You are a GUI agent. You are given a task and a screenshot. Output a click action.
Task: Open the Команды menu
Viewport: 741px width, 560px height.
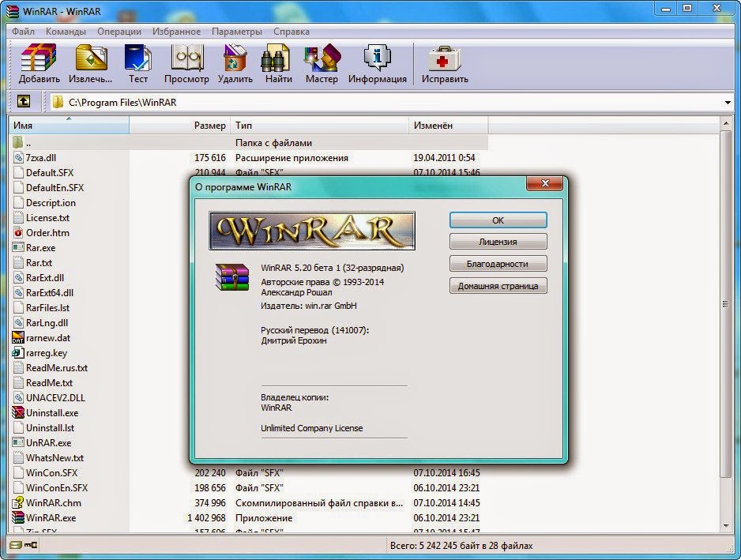(66, 31)
